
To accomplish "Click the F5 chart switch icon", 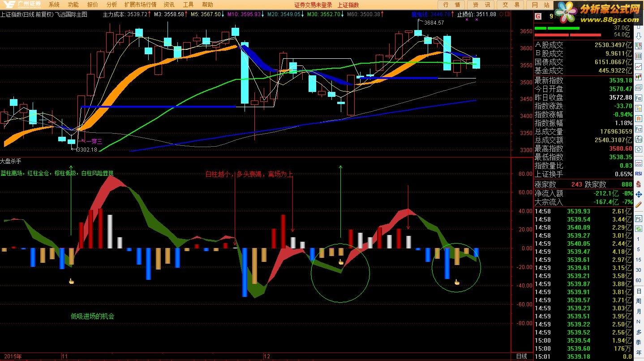I will 639,219.
